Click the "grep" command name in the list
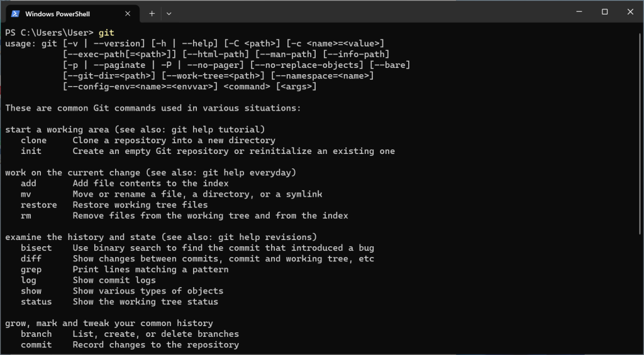The image size is (644, 355). (x=31, y=270)
